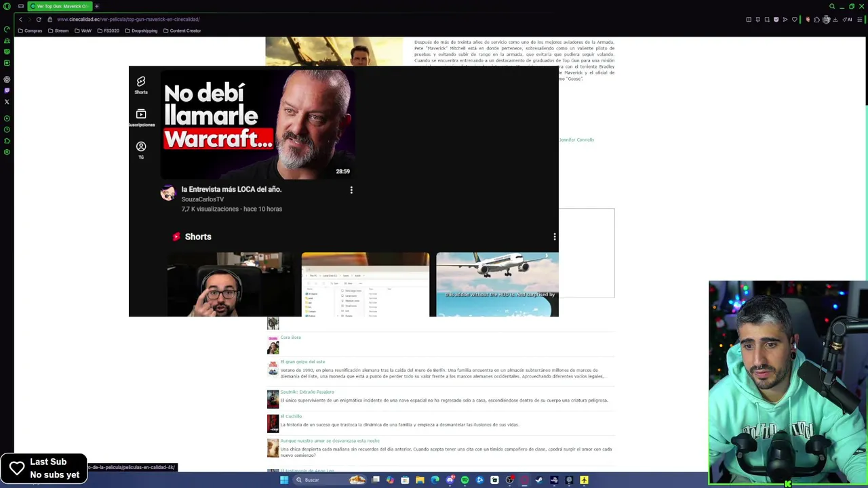Open the ad blocker shield icon
Viewport: 868px width, 488px height.
point(776,19)
